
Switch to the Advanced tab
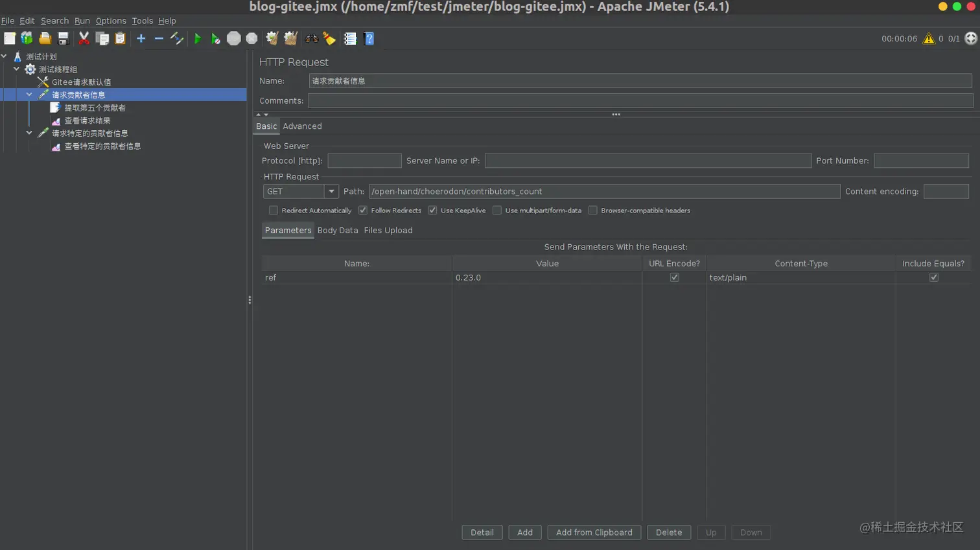click(302, 126)
